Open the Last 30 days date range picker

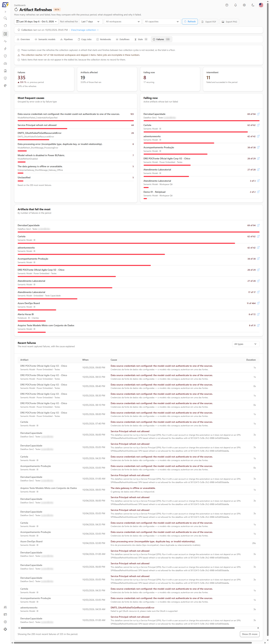pyautogui.click(x=36, y=21)
